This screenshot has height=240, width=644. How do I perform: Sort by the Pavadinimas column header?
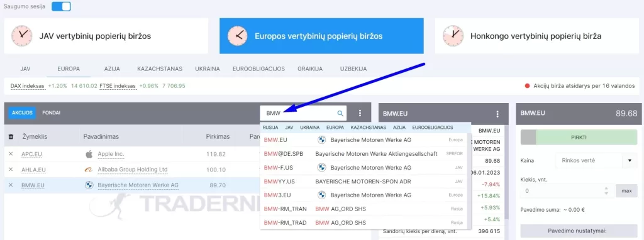point(101,136)
